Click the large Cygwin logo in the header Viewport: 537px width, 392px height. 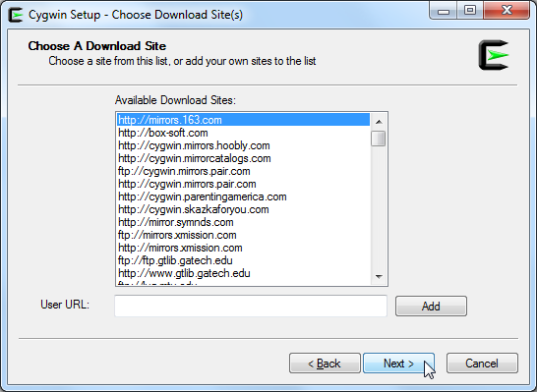click(494, 55)
